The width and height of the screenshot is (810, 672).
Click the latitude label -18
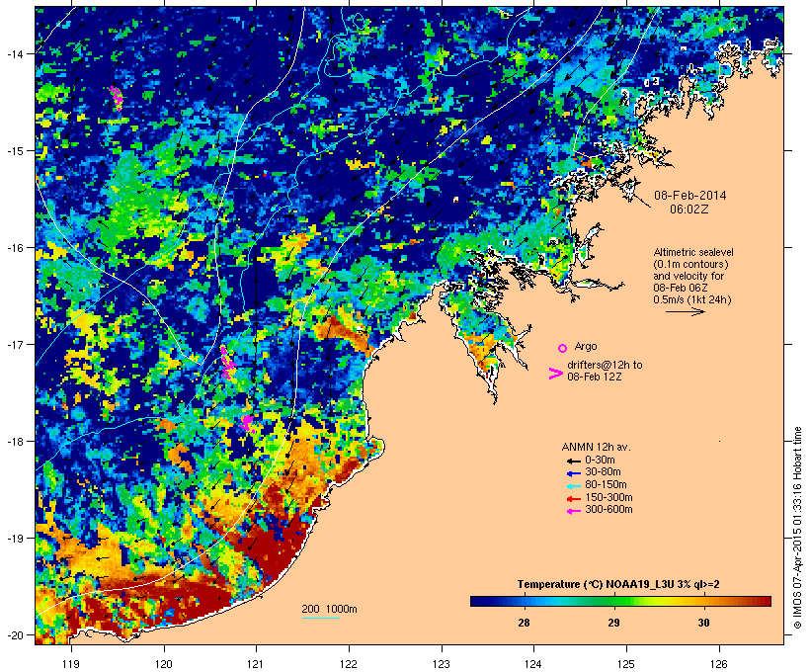pyautogui.click(x=16, y=441)
